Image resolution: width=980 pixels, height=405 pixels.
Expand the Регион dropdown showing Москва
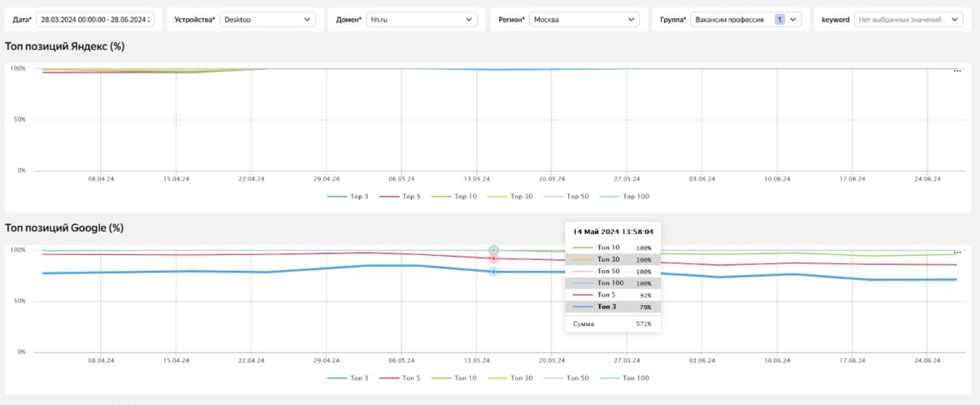(584, 20)
